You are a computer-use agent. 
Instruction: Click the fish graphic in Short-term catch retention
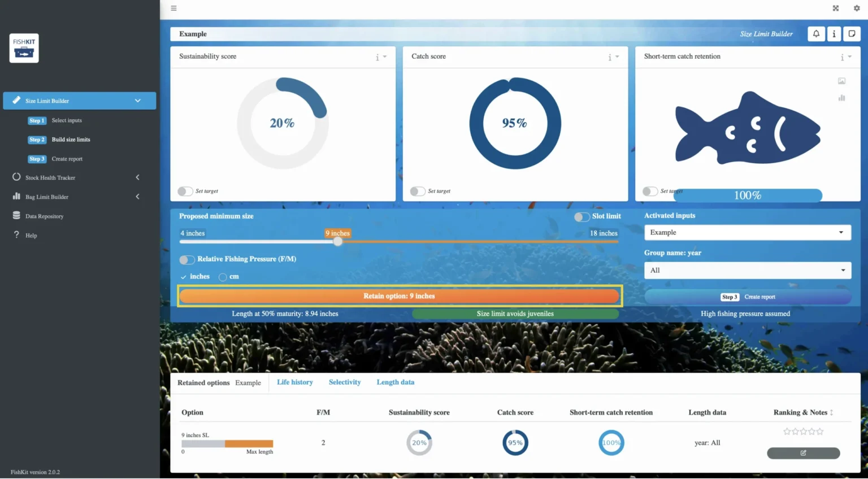pyautogui.click(x=748, y=128)
